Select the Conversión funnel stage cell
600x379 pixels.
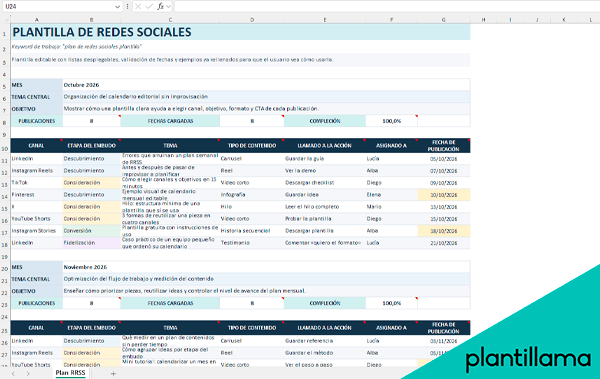(x=92, y=231)
